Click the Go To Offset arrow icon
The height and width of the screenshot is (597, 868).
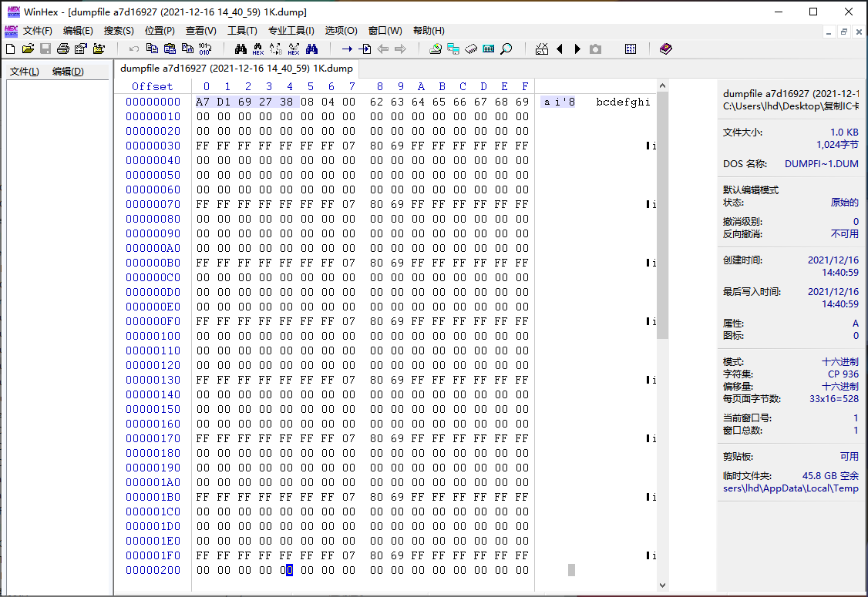347,49
